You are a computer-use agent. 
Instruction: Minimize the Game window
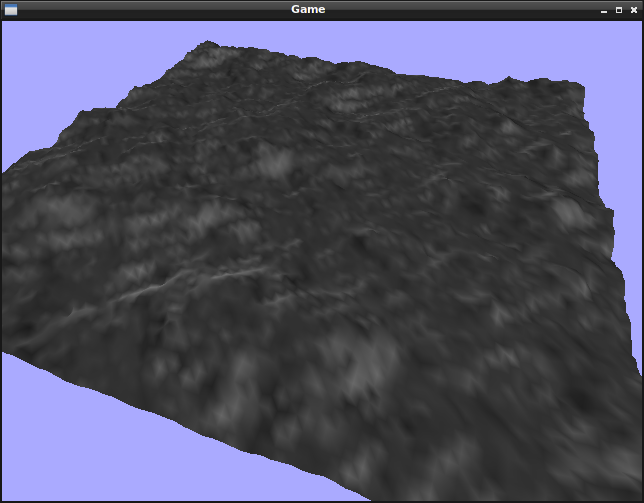click(604, 10)
